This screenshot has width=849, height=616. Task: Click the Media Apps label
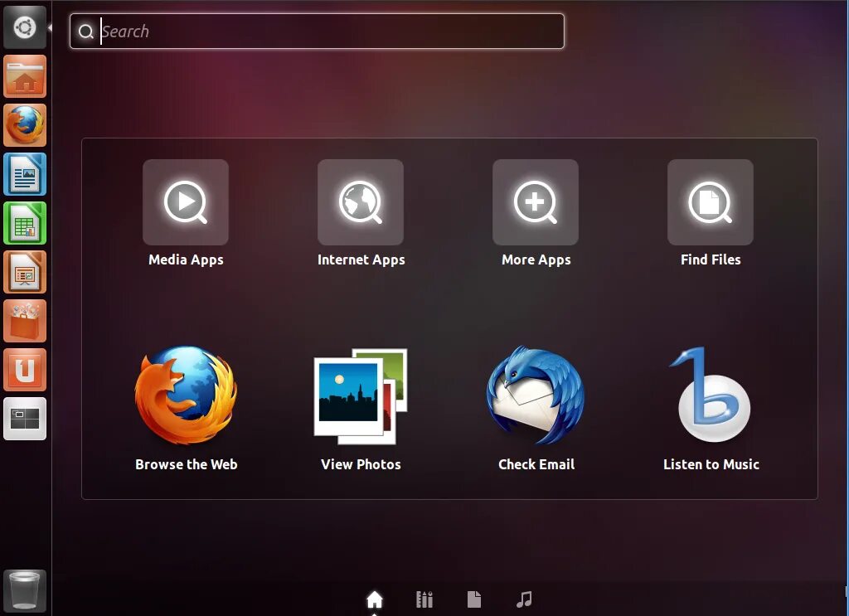click(x=186, y=259)
